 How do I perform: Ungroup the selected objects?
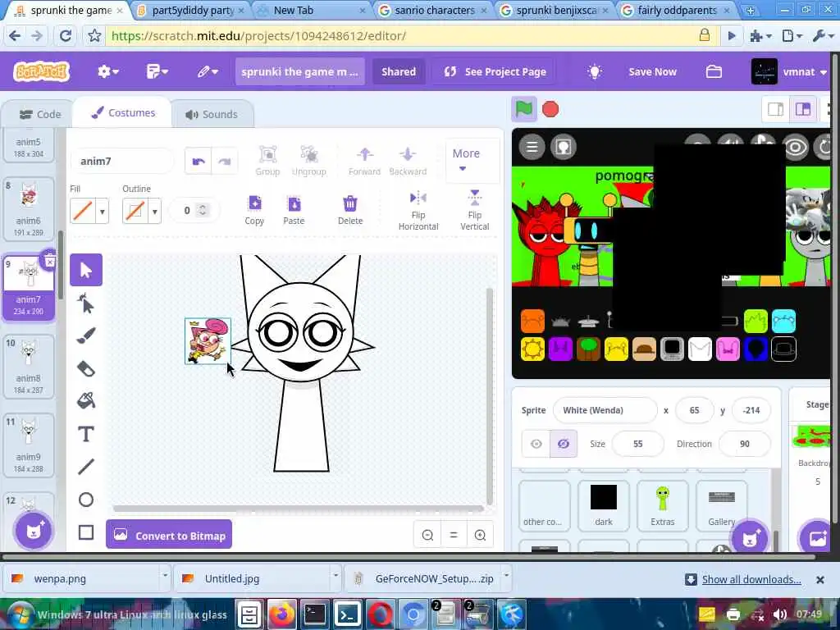tap(309, 161)
